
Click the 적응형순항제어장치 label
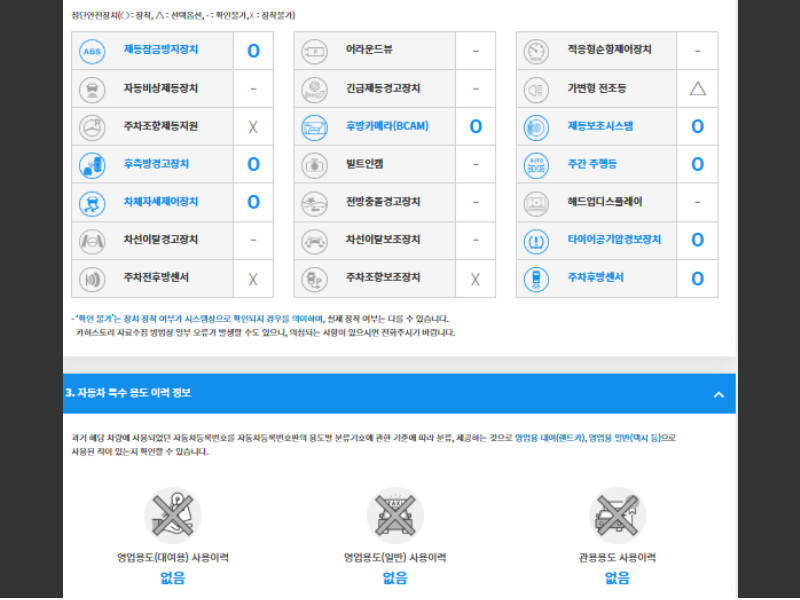click(609, 49)
